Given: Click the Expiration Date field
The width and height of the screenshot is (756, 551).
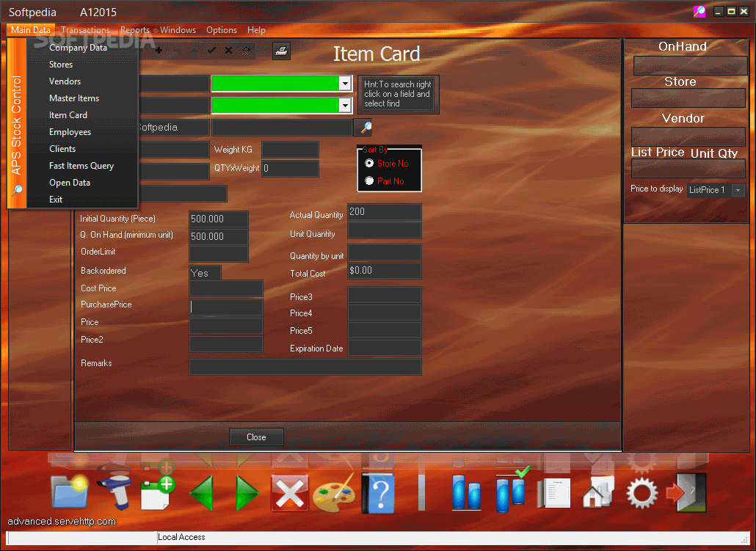Looking at the screenshot, I should click(385, 348).
